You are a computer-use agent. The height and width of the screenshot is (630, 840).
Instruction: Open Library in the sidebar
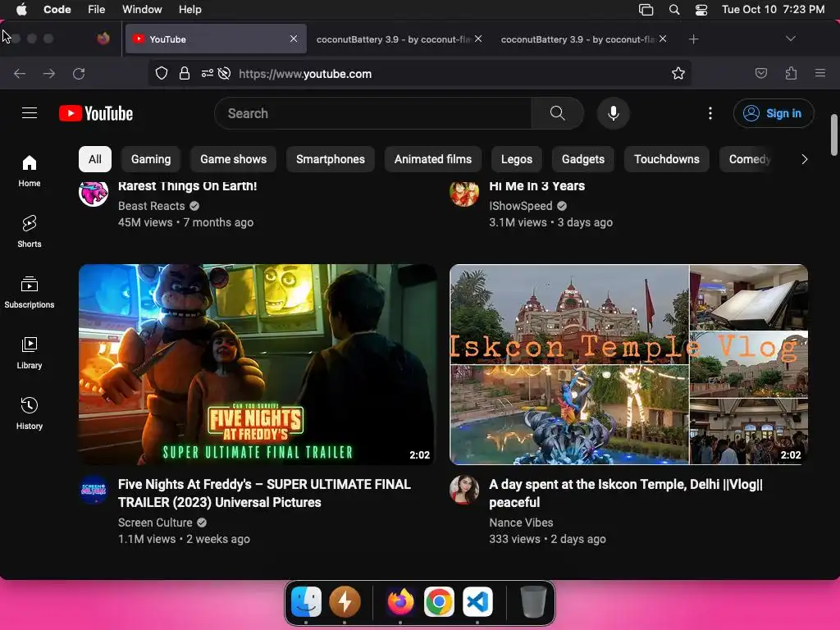pos(30,353)
